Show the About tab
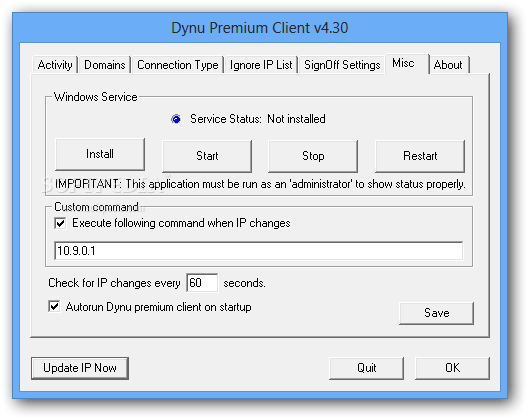Image resolution: width=528 pixels, height=419 pixels. [449, 65]
